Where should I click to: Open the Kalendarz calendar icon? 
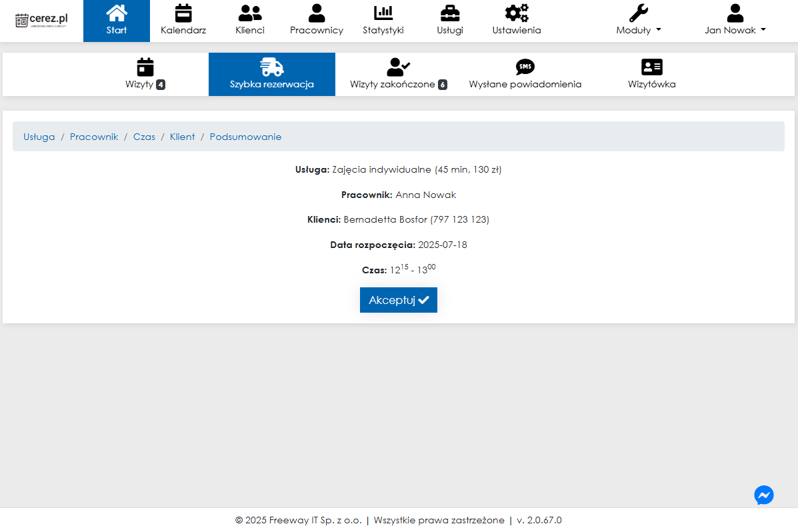183,13
